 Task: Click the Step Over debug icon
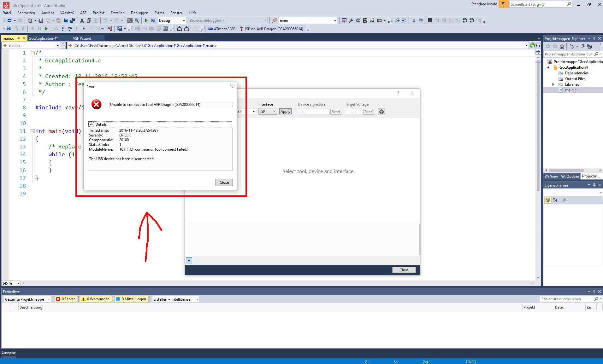70,29
